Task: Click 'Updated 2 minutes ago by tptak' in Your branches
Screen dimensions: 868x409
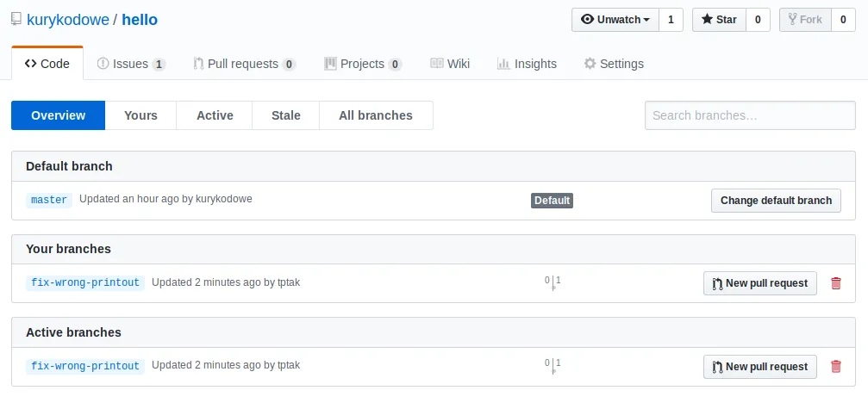Action: click(226, 282)
